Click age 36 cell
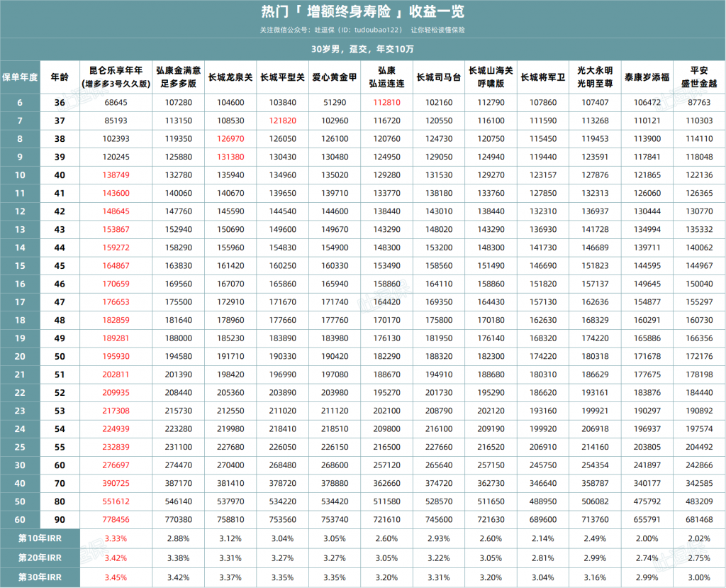This screenshot has height=588, width=726. (60, 102)
